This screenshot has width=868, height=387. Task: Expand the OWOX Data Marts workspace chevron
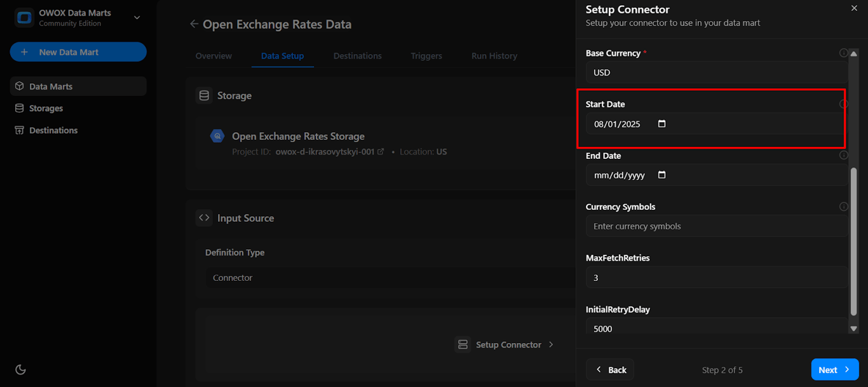tap(137, 18)
